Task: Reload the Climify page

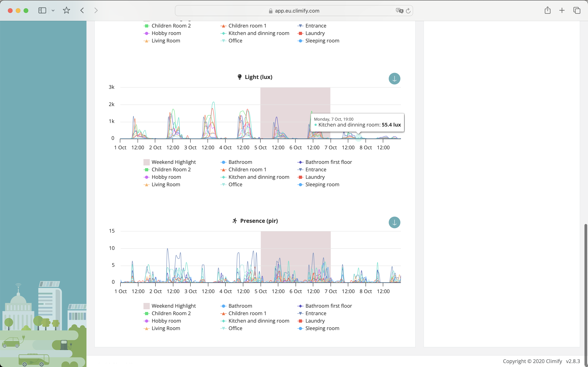Action: coord(408,11)
